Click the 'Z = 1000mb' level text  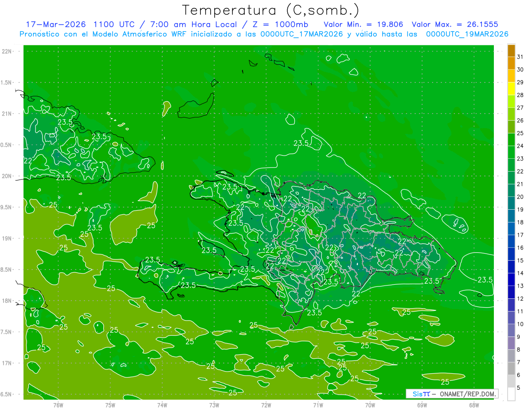[279, 24]
